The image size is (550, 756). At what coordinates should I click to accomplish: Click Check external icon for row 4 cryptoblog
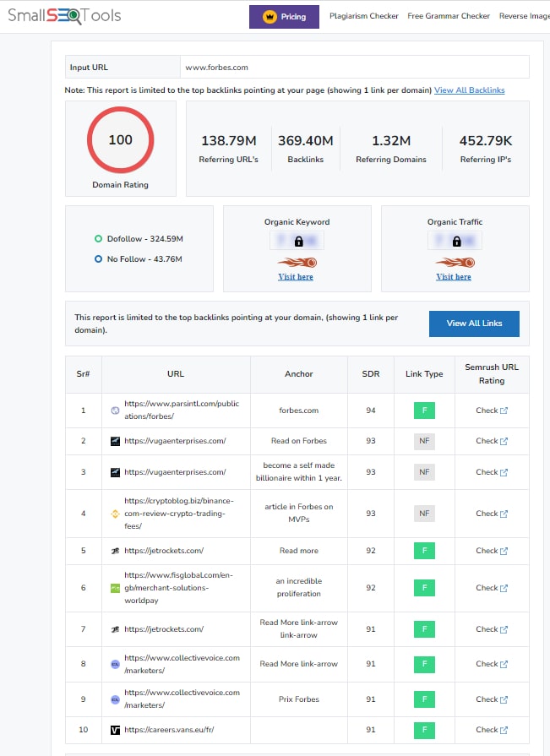[x=504, y=514]
